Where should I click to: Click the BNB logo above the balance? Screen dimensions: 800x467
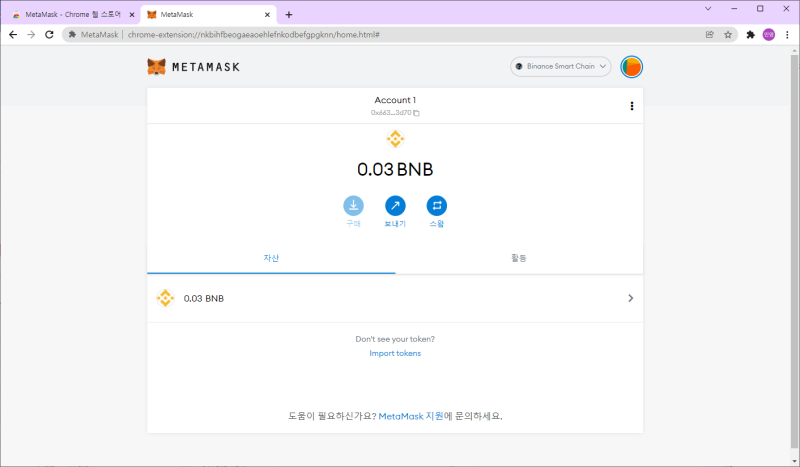395,139
